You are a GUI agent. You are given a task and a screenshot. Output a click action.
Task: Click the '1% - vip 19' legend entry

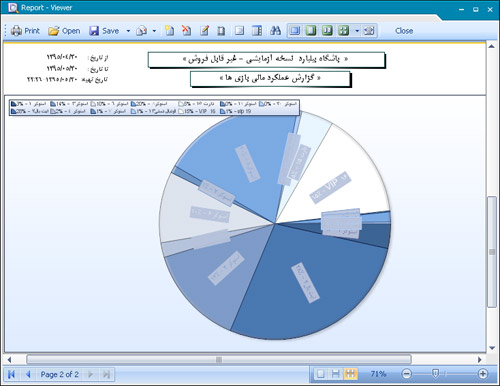pyautogui.click(x=236, y=111)
